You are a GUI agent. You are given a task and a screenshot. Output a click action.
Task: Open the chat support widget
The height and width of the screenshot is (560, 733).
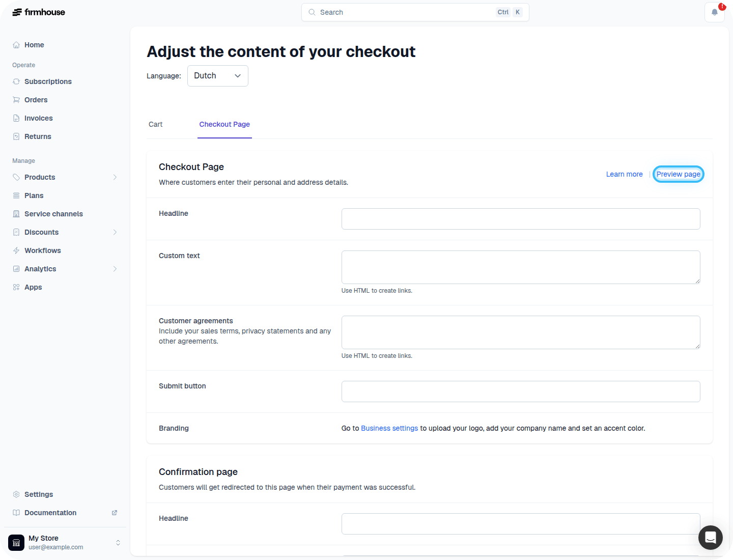point(711,538)
